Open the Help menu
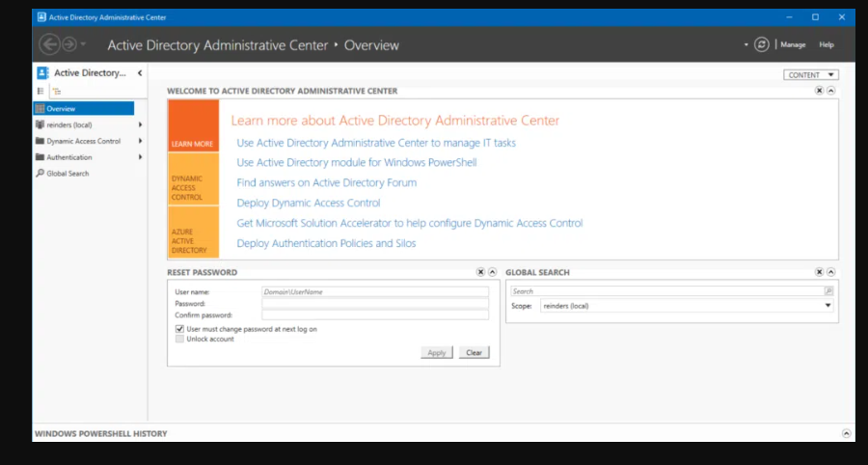Screen dimensions: 868x465 click(827, 44)
